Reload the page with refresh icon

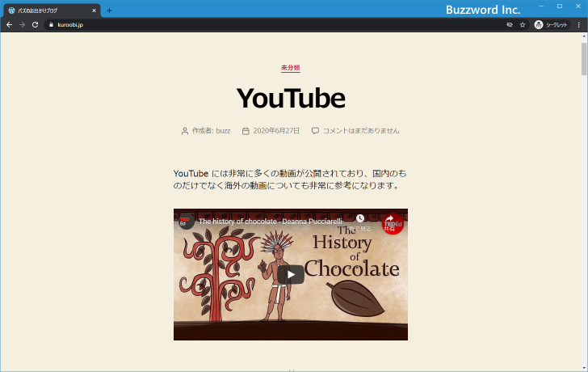point(36,25)
